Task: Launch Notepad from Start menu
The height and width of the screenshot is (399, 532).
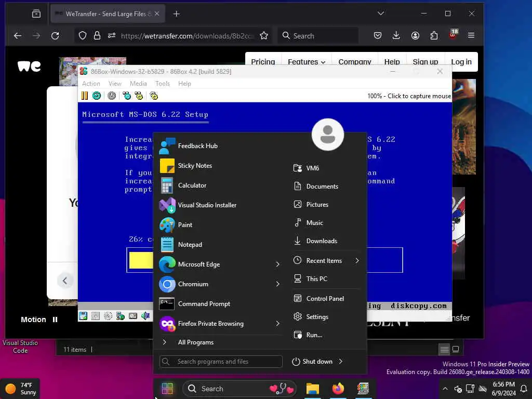Action: click(x=220, y=244)
